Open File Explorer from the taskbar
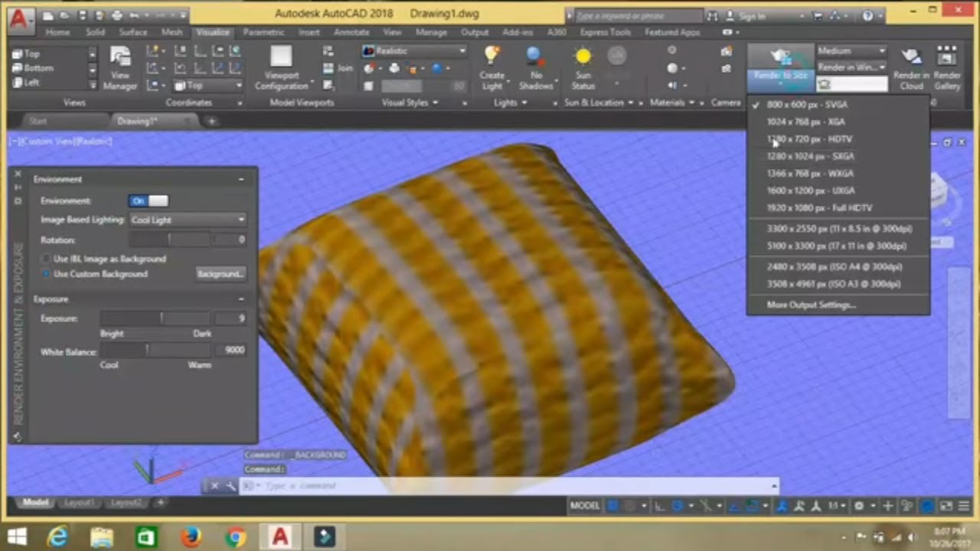This screenshot has width=980, height=551. [x=102, y=537]
